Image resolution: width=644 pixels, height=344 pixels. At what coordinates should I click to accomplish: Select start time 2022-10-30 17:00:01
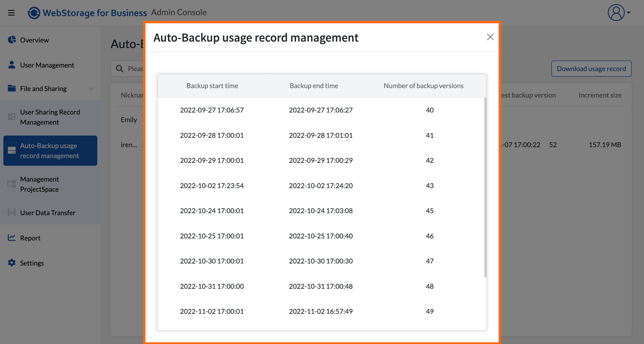pyautogui.click(x=212, y=261)
